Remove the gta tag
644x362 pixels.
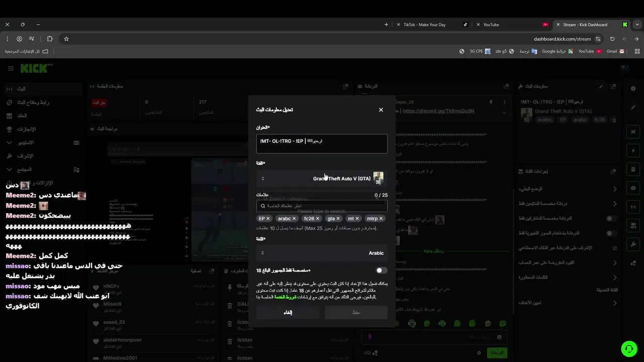338,219
